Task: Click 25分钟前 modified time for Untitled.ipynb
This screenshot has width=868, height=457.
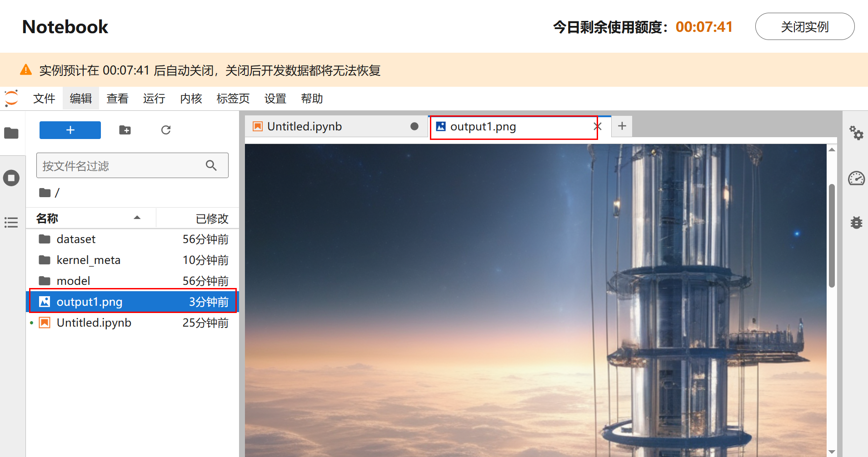Action: tap(205, 323)
